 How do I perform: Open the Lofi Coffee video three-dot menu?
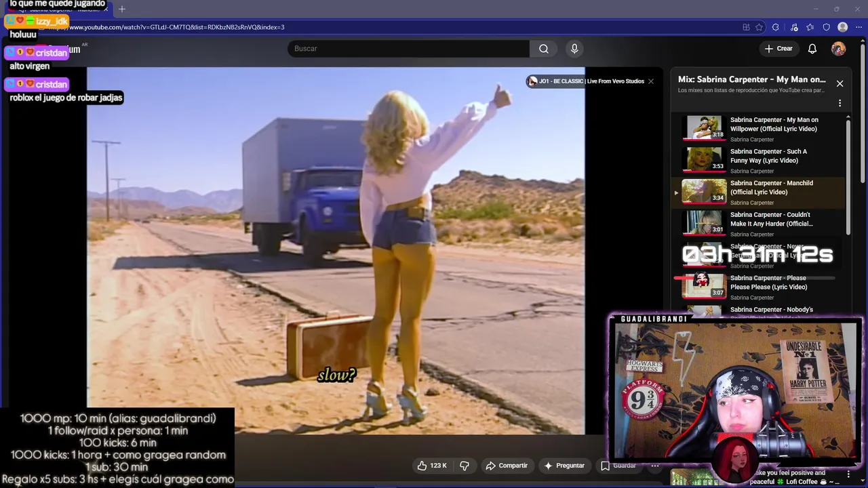pos(848,474)
